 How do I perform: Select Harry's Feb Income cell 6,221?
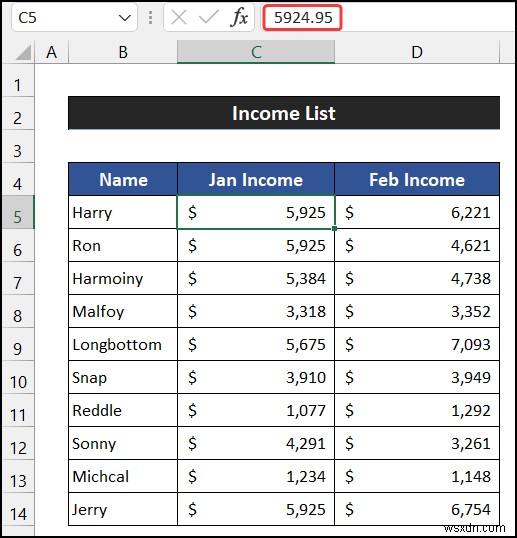(x=417, y=212)
